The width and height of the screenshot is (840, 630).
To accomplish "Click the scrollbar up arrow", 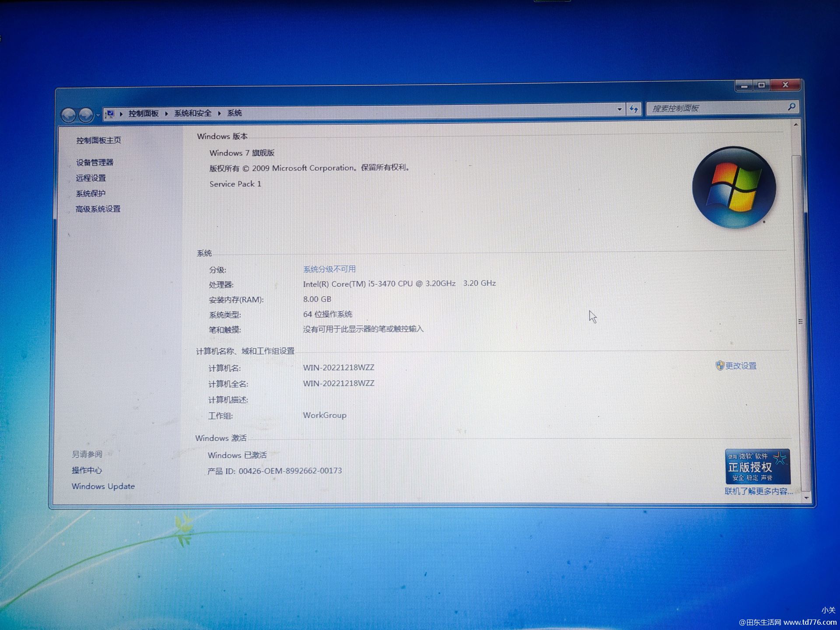I will (796, 125).
